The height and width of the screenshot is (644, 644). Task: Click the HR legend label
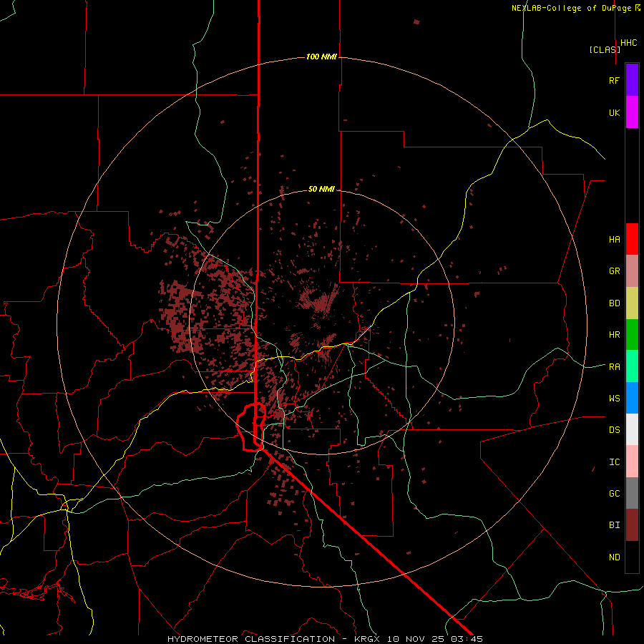click(614, 335)
